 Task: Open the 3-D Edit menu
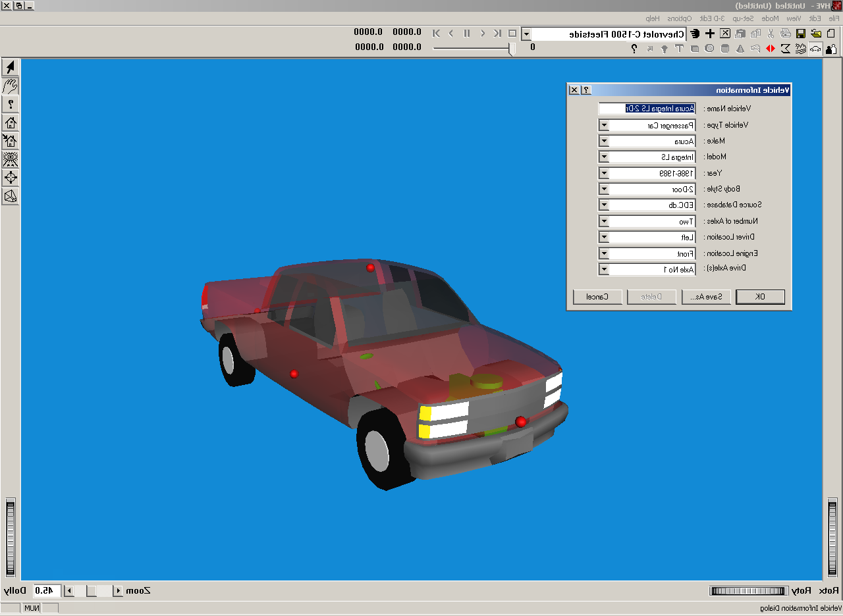(x=712, y=18)
